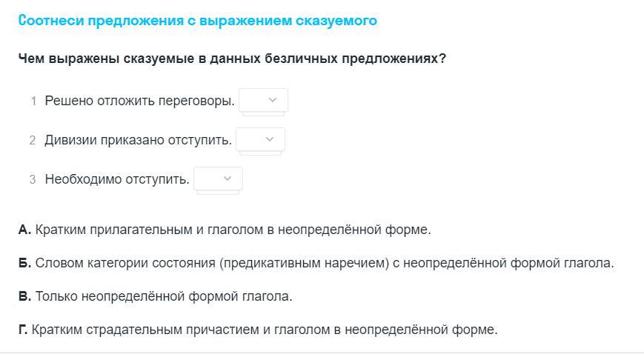The image size is (644, 357).
Task: Click option text "Словом категории состояния"
Action: (x=125, y=263)
